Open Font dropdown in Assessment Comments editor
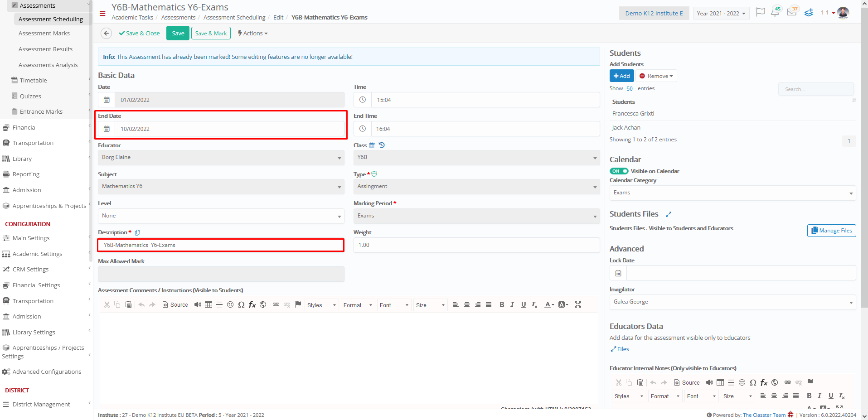Viewport: 868px width, 420px height. coord(394,305)
